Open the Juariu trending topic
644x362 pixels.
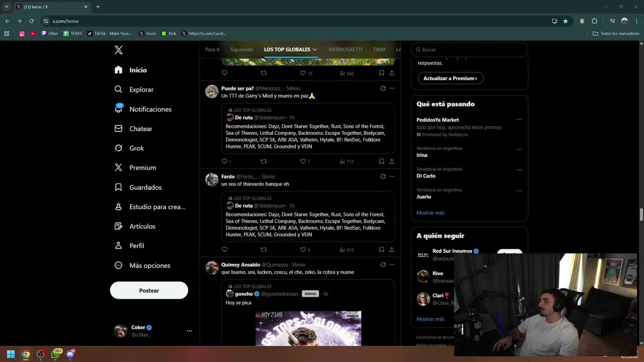(x=424, y=197)
